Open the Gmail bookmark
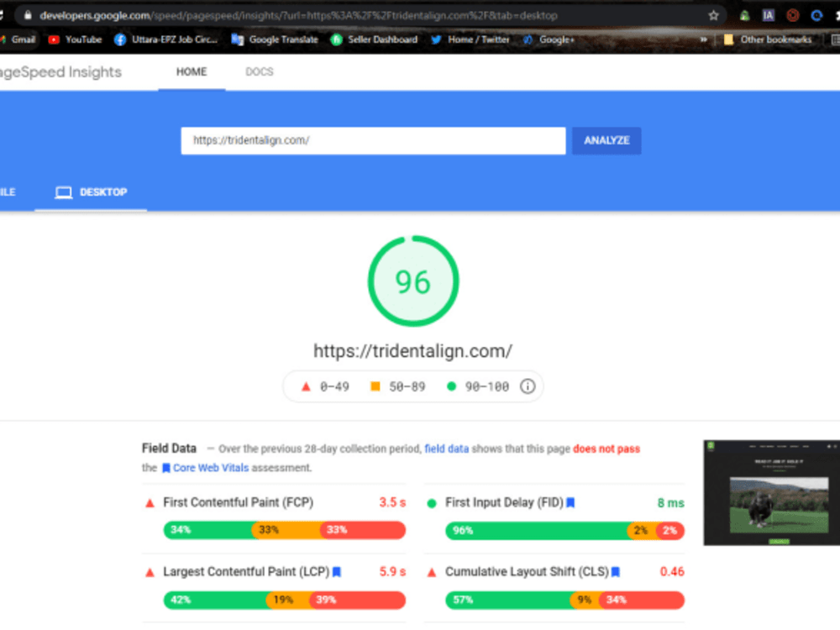Image resolution: width=840 pixels, height=630 pixels. (18, 39)
